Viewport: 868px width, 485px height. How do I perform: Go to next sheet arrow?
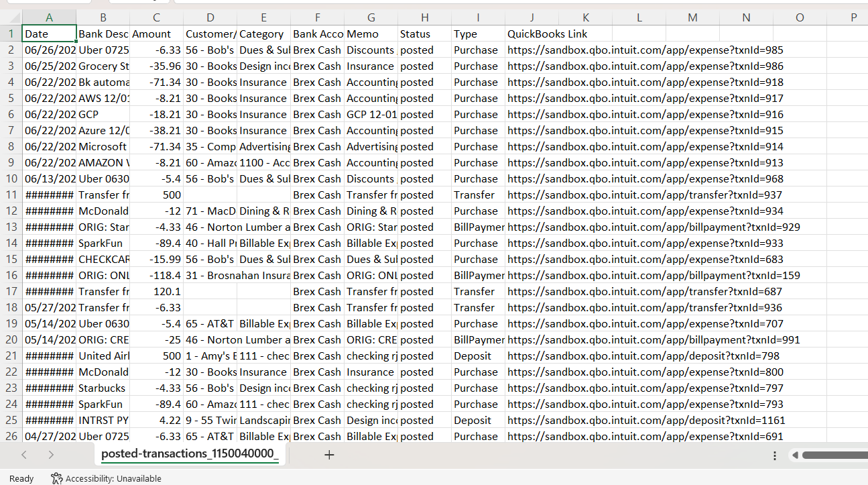tap(51, 455)
